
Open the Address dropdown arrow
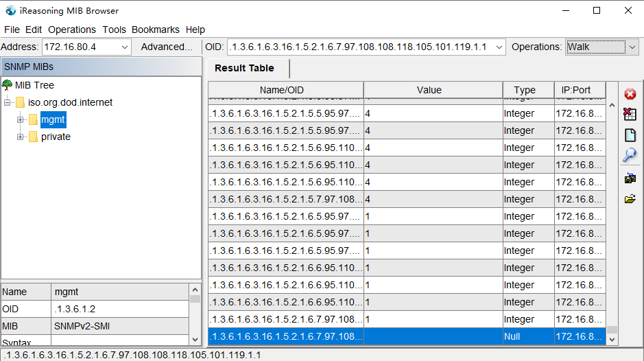(x=124, y=47)
